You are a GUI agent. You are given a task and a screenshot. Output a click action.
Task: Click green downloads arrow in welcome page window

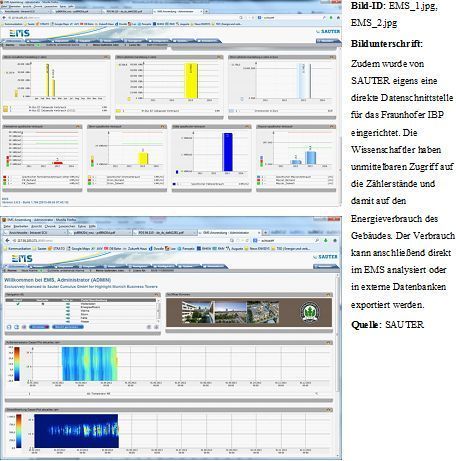(326, 240)
